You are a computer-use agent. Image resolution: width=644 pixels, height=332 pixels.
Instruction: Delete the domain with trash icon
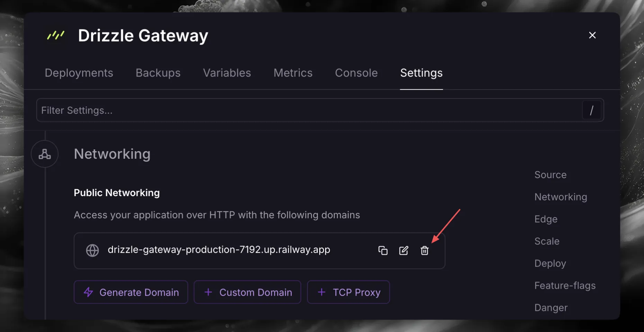coord(424,250)
